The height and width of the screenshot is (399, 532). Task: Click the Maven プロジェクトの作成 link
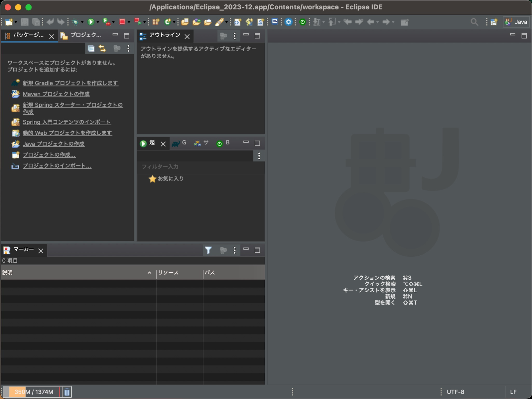click(x=56, y=94)
